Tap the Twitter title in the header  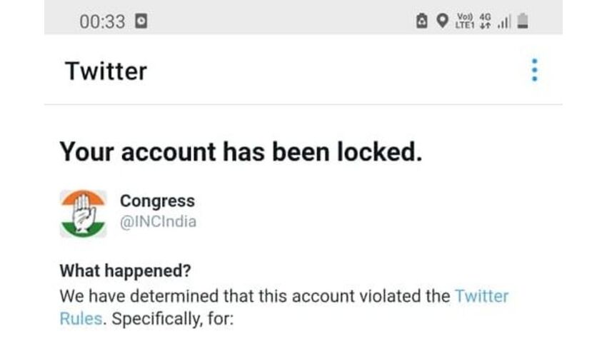[x=106, y=71]
